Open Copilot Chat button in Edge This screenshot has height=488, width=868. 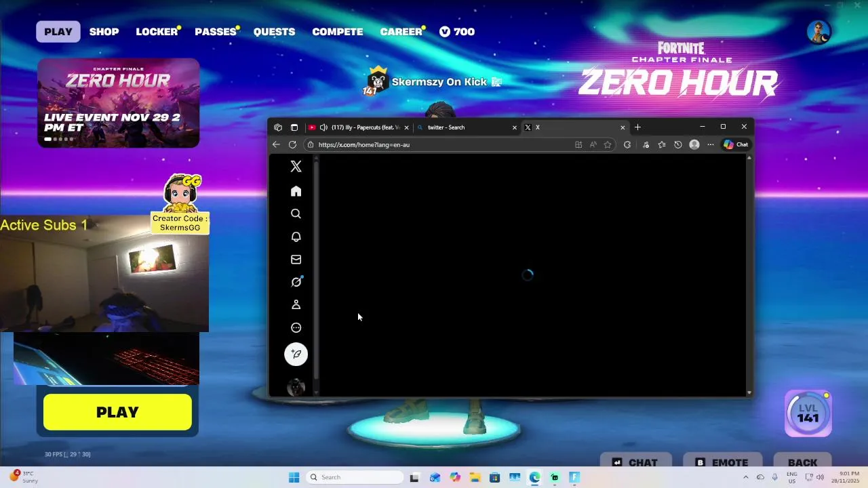pyautogui.click(x=736, y=144)
